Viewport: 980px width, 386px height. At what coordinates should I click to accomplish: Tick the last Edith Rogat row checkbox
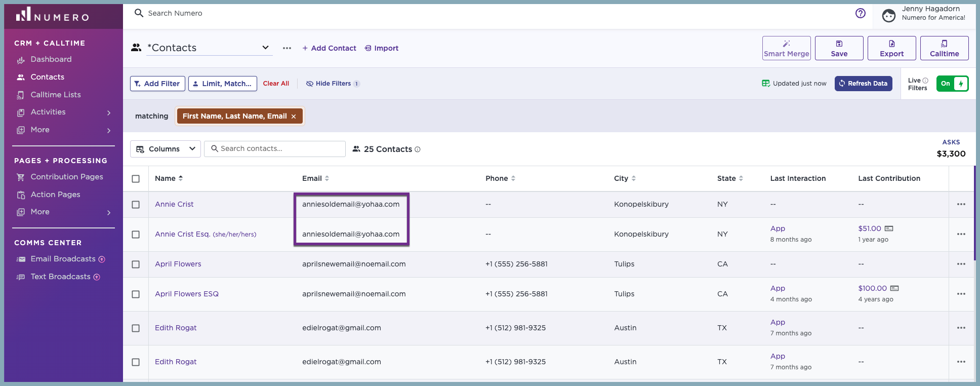tap(136, 362)
